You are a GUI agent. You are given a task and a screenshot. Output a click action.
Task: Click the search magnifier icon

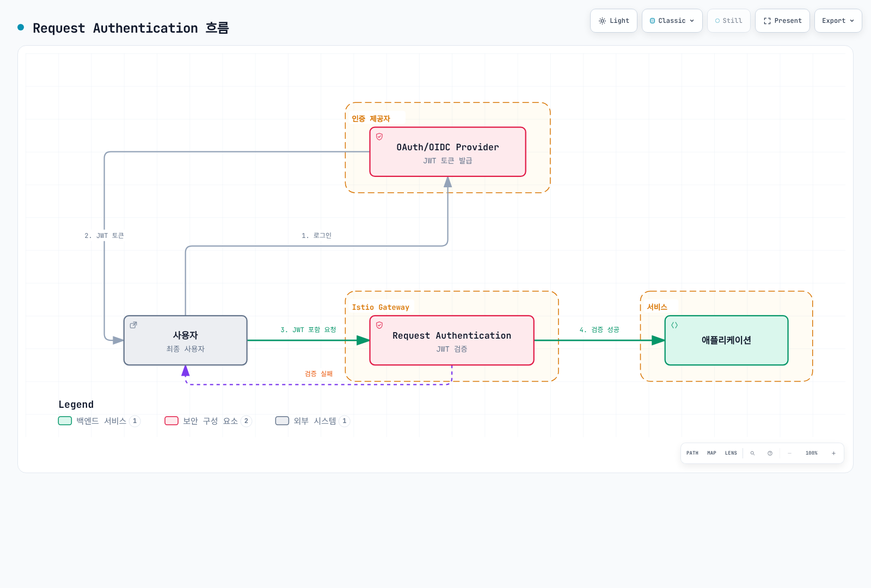753,453
